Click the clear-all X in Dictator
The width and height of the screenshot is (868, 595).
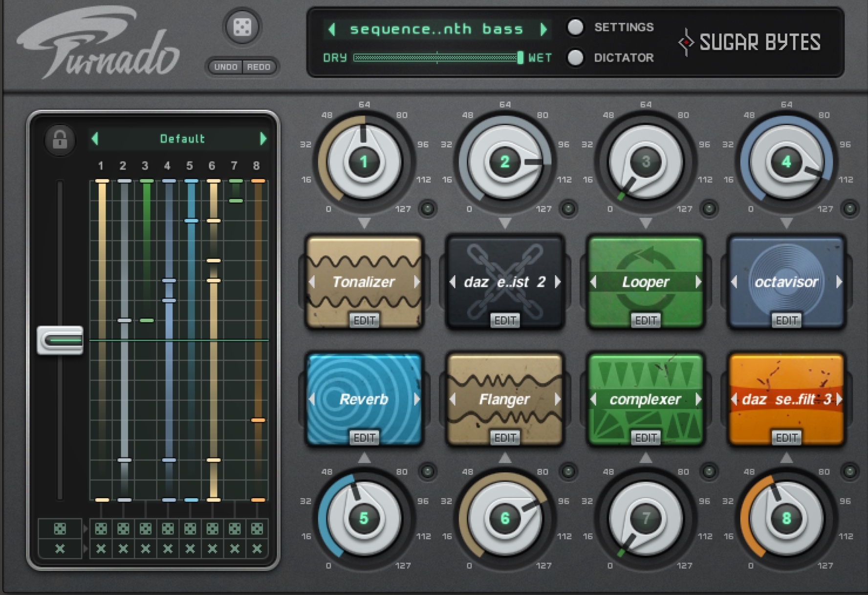point(60,549)
